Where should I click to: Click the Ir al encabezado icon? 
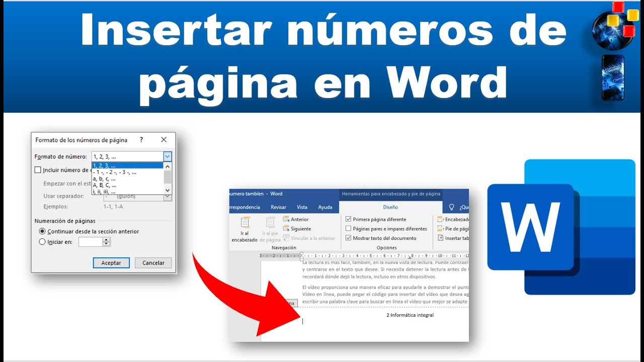pyautogui.click(x=245, y=223)
